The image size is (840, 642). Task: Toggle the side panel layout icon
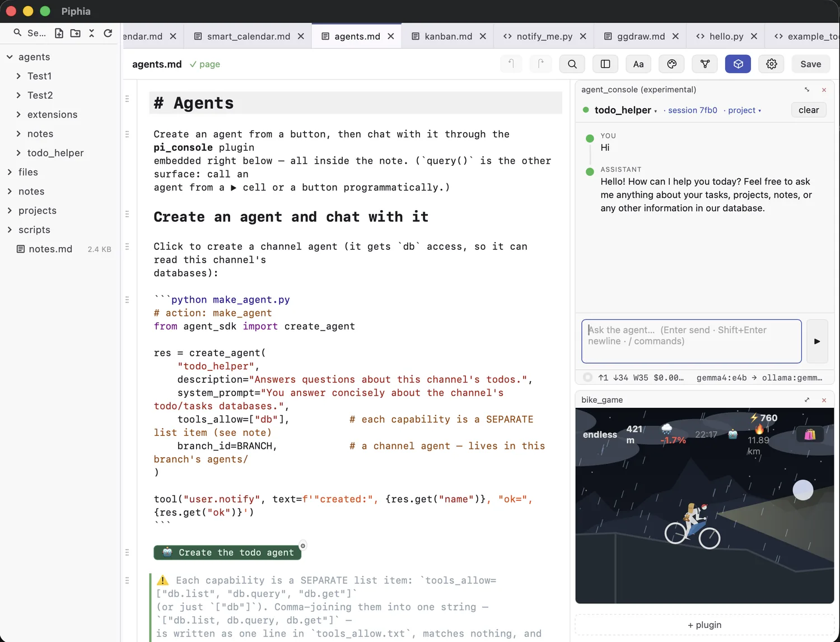(605, 64)
